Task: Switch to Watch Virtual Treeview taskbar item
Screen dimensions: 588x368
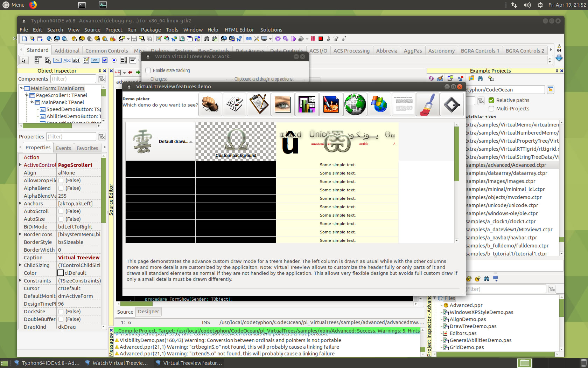Action: 117,363
